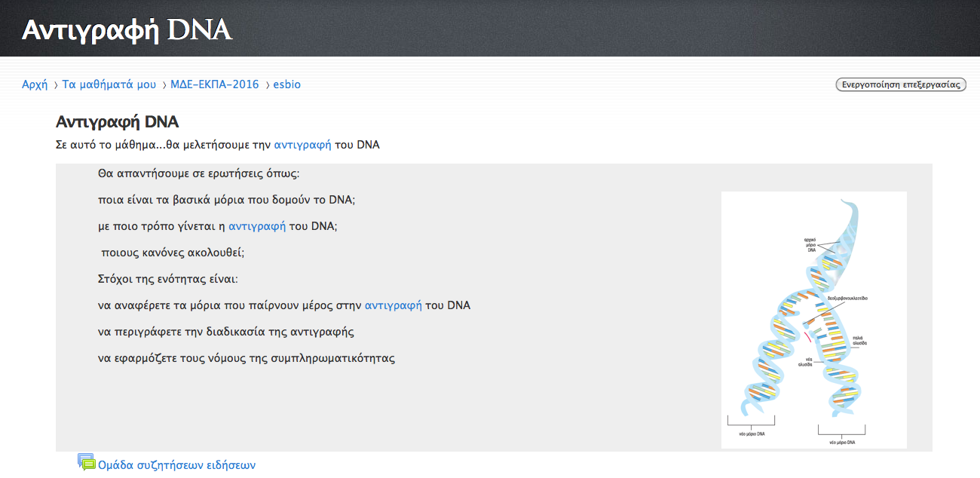Click the breadcrumb arrow before ΜΔΕ-ΕΚΠΑ-2016
Viewport: 980px width, 478px height.
(164, 85)
